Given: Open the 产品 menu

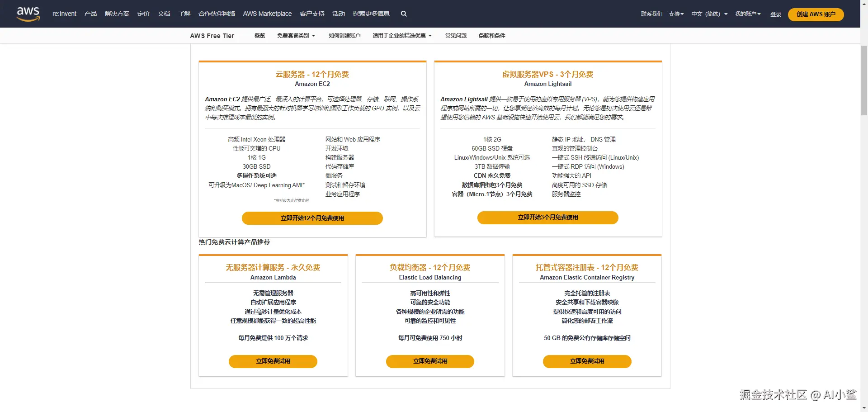Looking at the screenshot, I should pos(90,14).
